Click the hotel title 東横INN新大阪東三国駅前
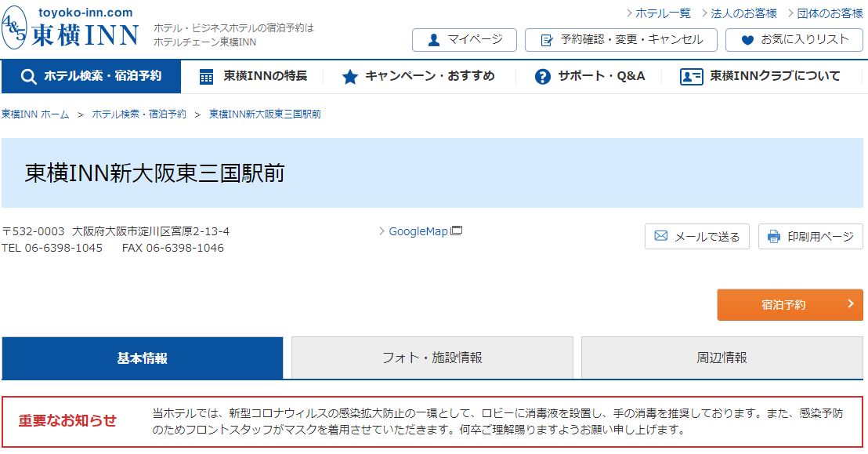 click(154, 173)
